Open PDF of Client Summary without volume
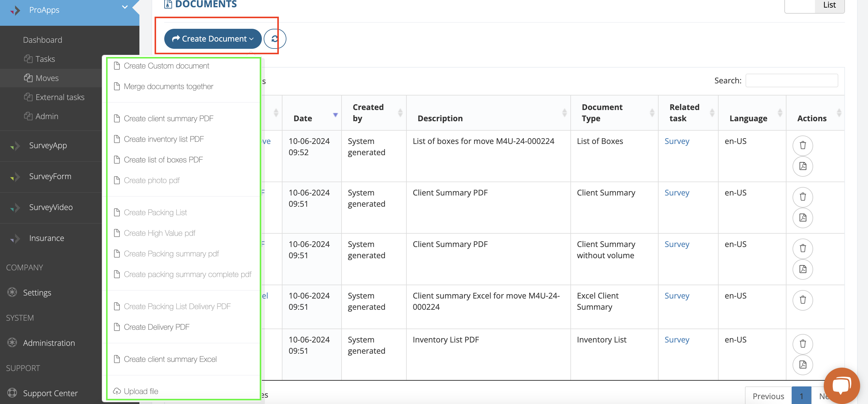 [803, 269]
